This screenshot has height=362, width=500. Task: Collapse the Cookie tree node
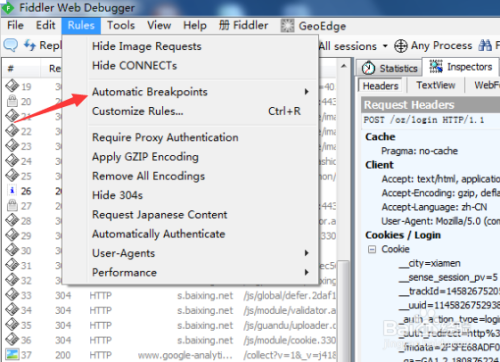click(x=372, y=249)
